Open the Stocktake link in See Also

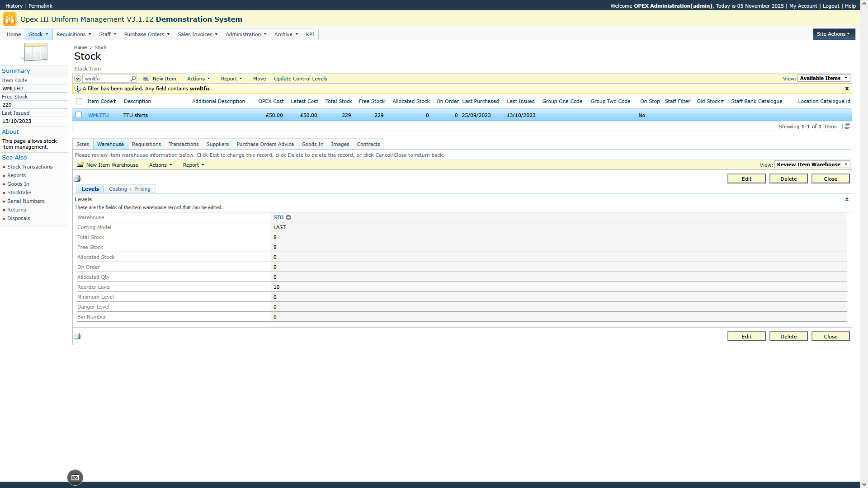coord(19,192)
